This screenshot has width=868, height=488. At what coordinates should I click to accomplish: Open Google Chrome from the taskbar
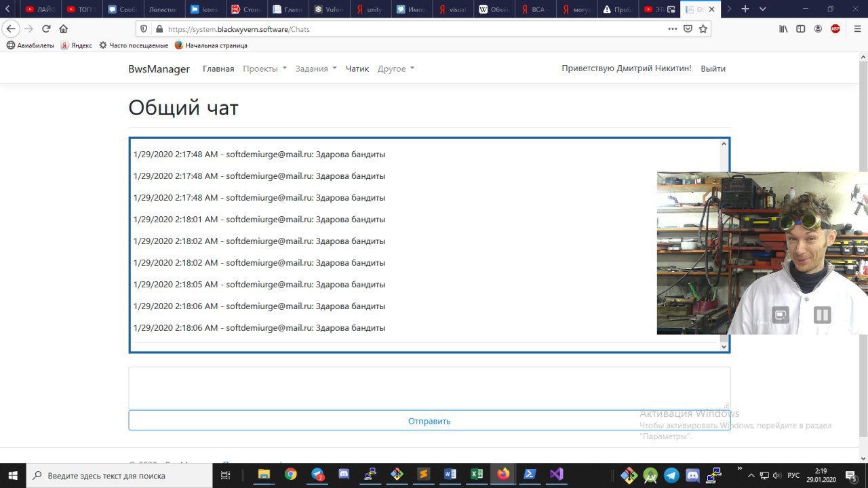point(290,475)
